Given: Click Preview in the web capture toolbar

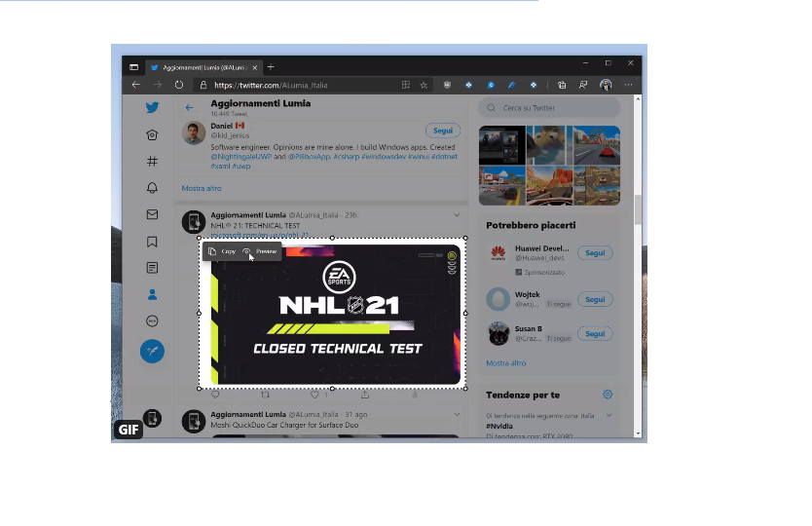Looking at the screenshot, I should [x=261, y=251].
